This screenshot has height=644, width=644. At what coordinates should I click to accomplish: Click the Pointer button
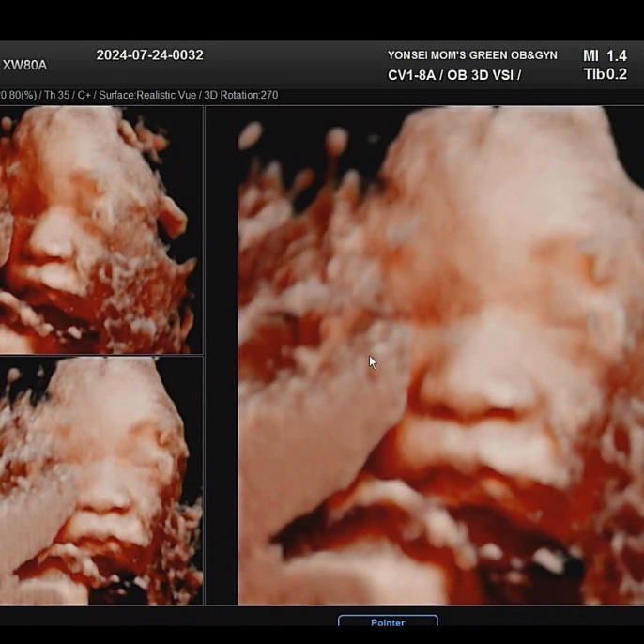pyautogui.click(x=388, y=621)
